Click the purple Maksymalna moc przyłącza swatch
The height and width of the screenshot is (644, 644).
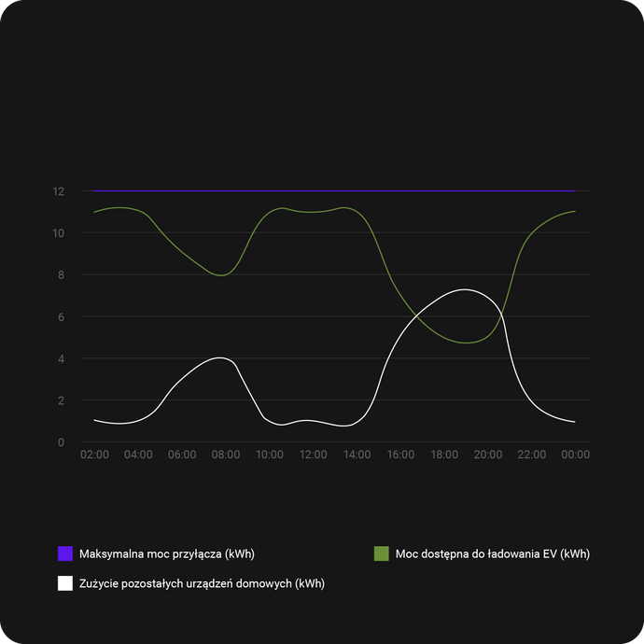[65, 553]
